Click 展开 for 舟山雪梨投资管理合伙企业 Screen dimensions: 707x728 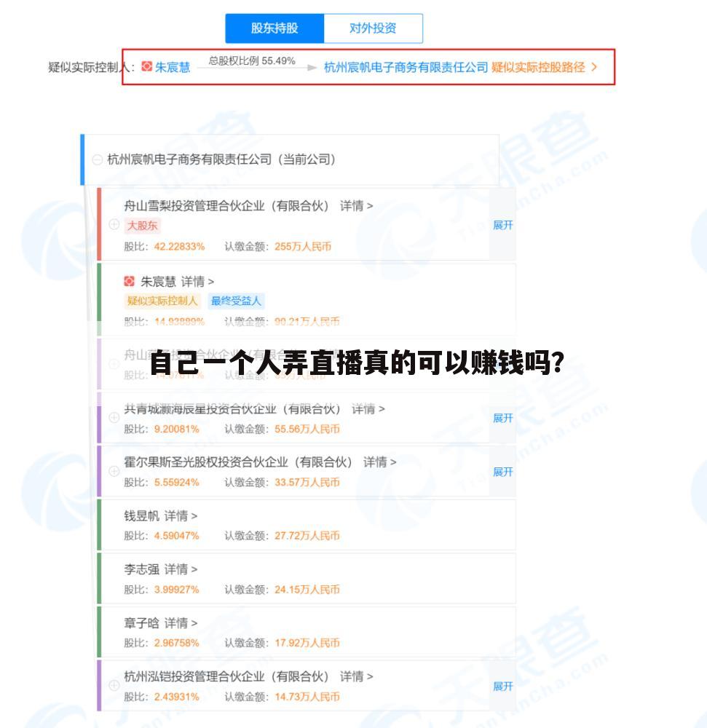point(502,225)
